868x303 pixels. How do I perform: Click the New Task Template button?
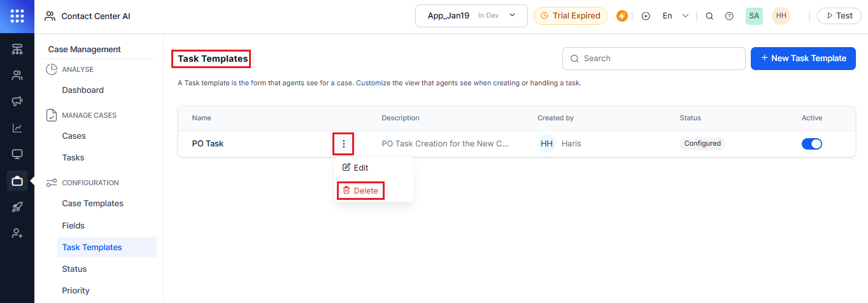[x=802, y=58]
